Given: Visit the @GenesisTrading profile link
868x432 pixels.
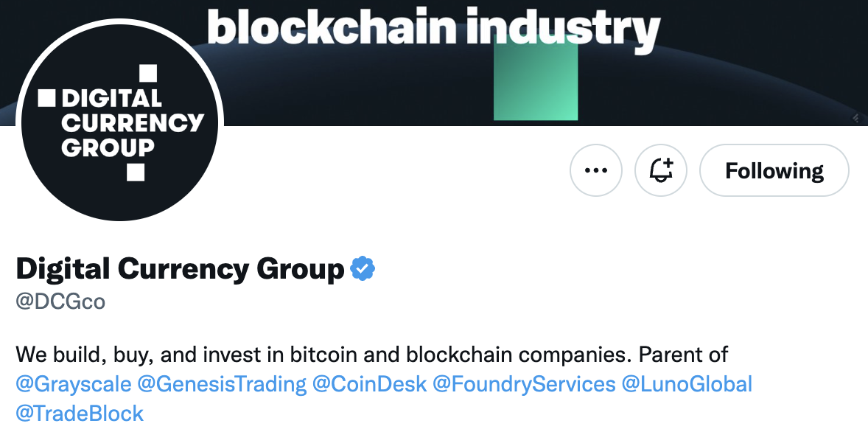Looking at the screenshot, I should [222, 384].
